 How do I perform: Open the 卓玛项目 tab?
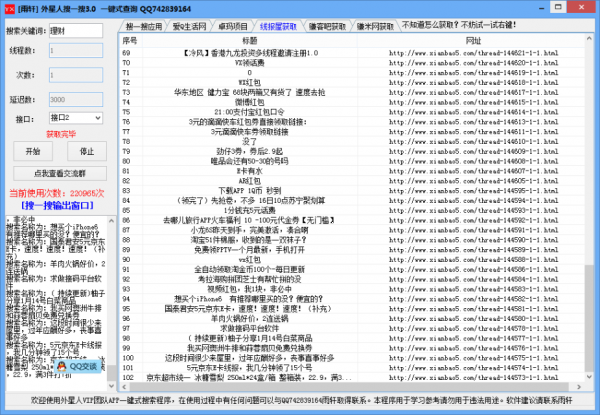[233, 26]
